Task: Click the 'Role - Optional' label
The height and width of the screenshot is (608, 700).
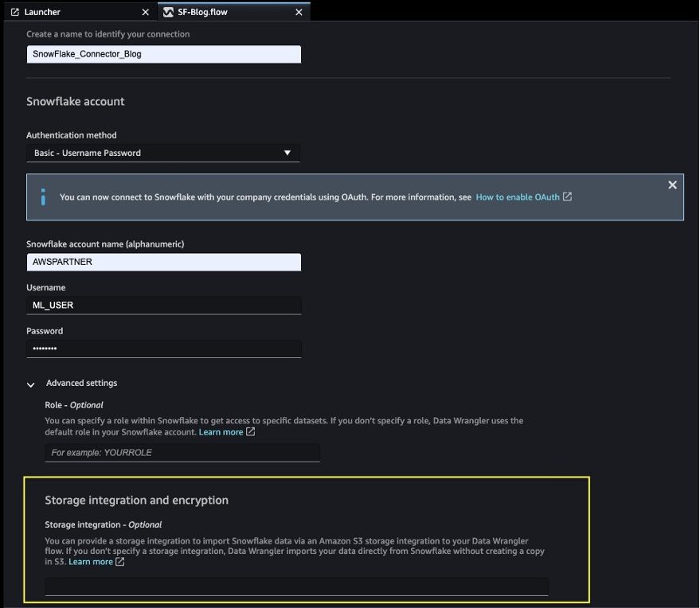Action: 73,405
